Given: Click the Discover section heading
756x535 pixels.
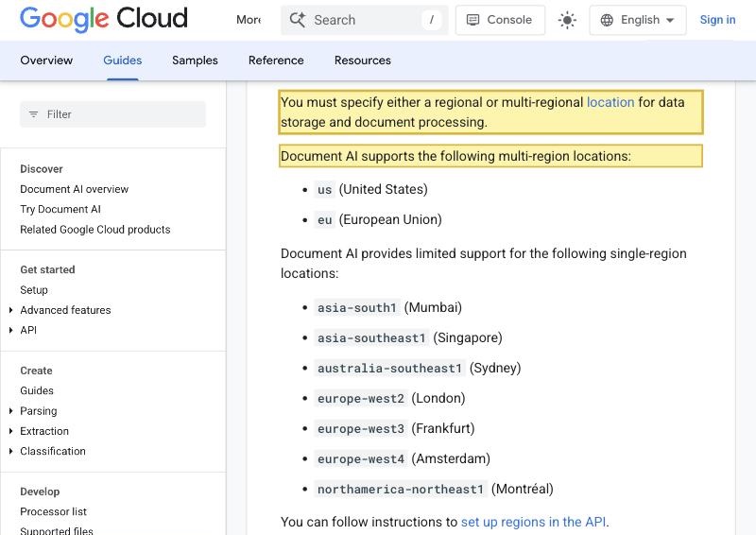Looking at the screenshot, I should pyautogui.click(x=42, y=169).
